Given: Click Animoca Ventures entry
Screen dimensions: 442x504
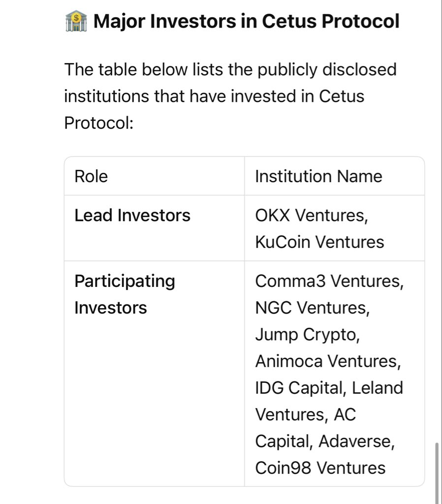Looking at the screenshot, I should (x=328, y=361).
